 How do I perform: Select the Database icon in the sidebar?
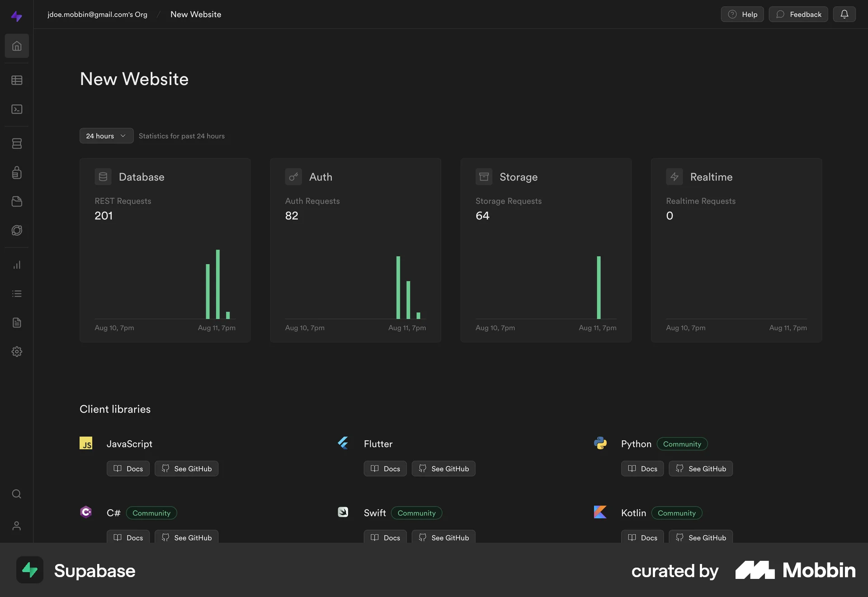click(x=17, y=143)
